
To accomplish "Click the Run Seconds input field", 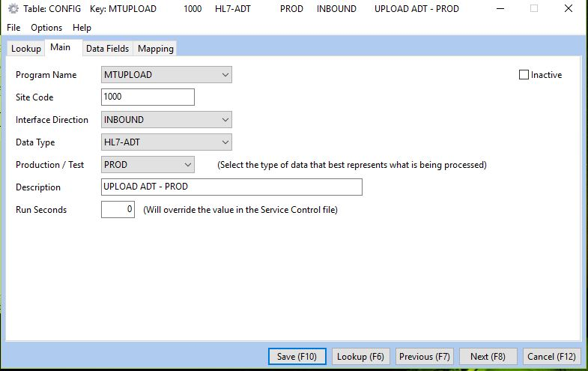I will (118, 209).
